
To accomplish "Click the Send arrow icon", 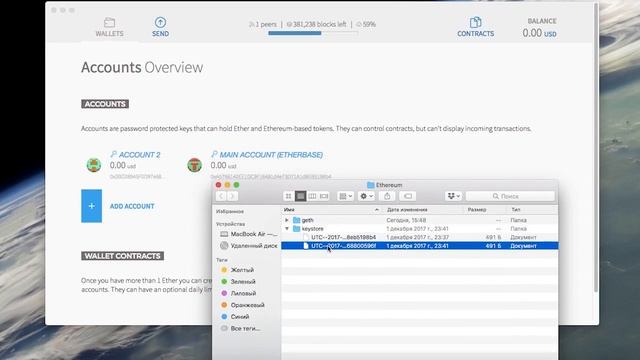I will [160, 22].
